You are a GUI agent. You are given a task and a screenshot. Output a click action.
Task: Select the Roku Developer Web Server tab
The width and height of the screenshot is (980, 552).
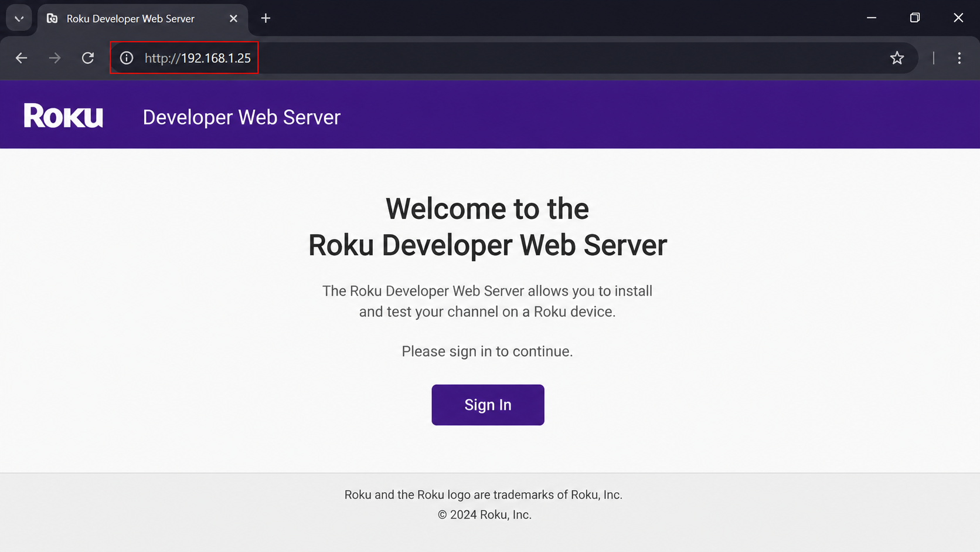click(x=143, y=19)
